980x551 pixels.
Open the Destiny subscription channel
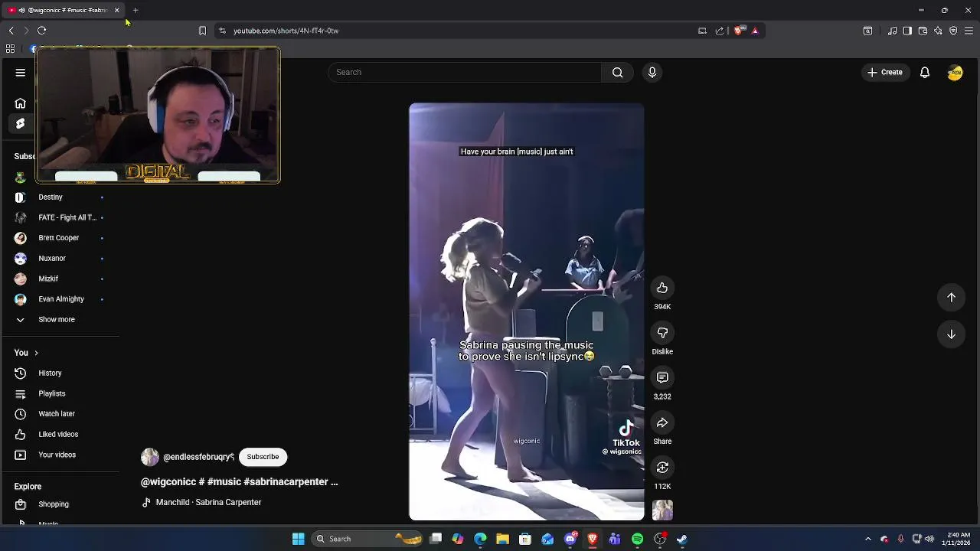(x=51, y=197)
